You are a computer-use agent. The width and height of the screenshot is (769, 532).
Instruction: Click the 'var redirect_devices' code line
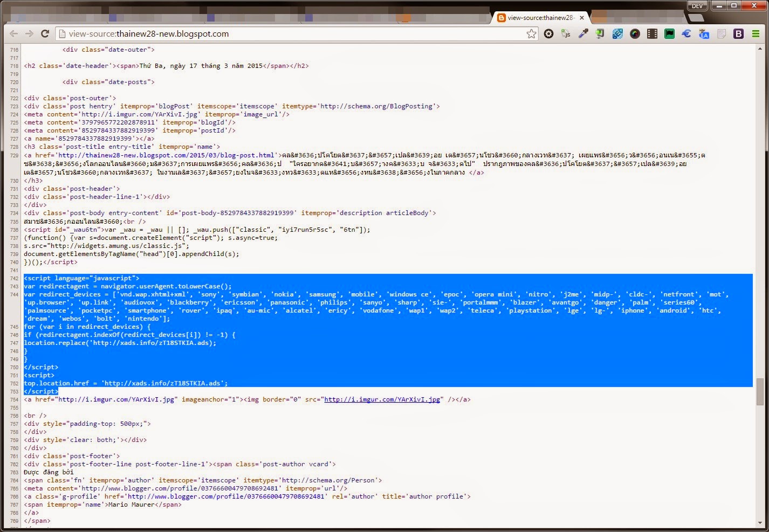(376, 306)
